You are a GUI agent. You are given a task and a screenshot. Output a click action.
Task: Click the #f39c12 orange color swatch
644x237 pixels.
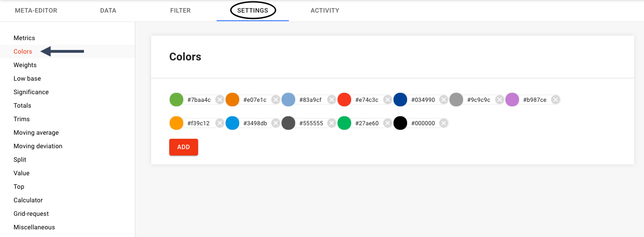[x=176, y=123]
